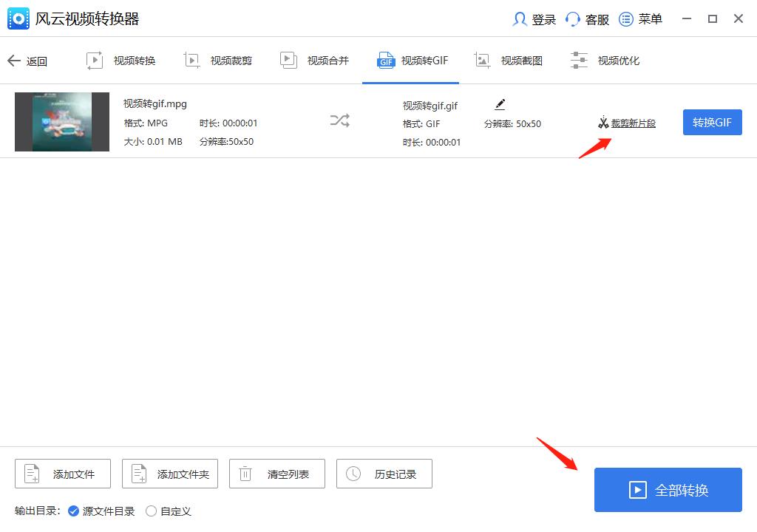The width and height of the screenshot is (757, 532).
Task: Open the pencil edit icon for GIF settings
Action: coord(500,106)
